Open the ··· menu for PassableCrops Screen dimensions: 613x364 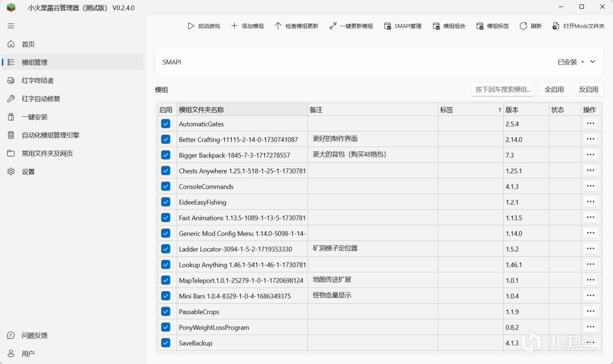590,311
